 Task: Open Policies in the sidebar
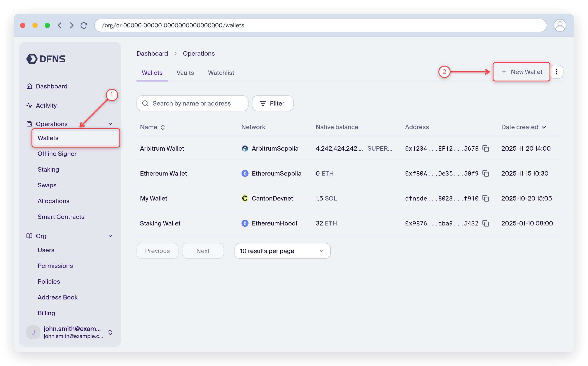(49, 282)
